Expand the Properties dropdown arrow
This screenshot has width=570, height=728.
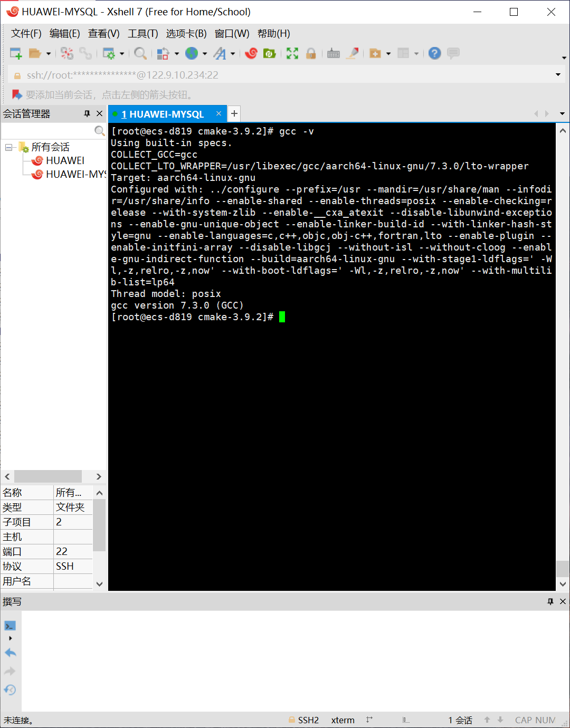coord(122,53)
